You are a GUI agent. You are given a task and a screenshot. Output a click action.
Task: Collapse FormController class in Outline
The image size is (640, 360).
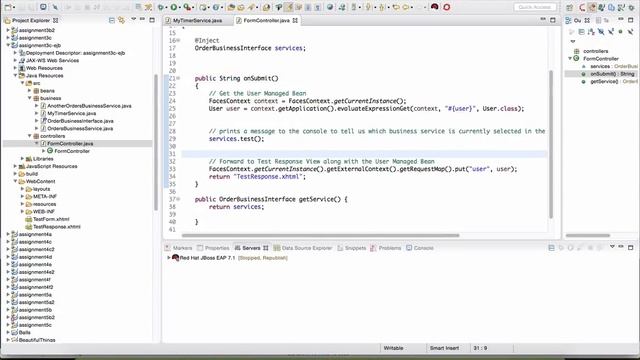tap(570, 59)
